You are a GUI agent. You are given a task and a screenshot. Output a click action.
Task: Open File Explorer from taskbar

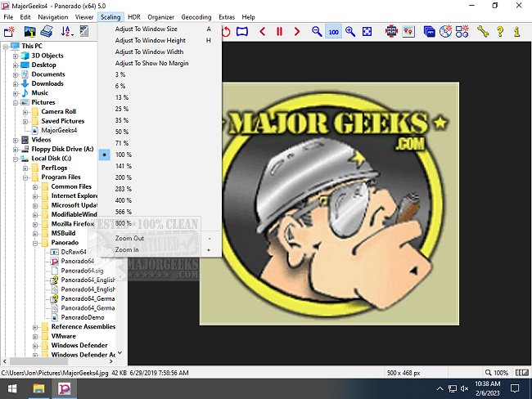pyautogui.click(x=38, y=389)
